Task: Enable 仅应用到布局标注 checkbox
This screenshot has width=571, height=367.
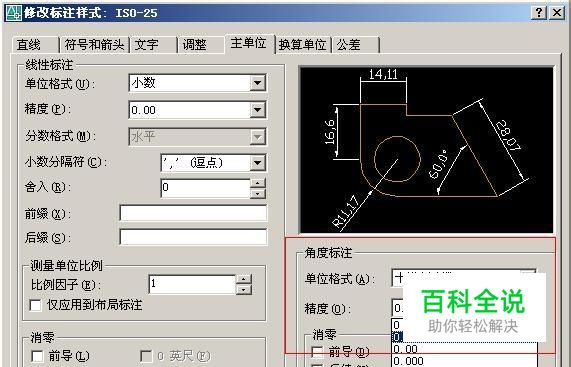Action: [35, 305]
